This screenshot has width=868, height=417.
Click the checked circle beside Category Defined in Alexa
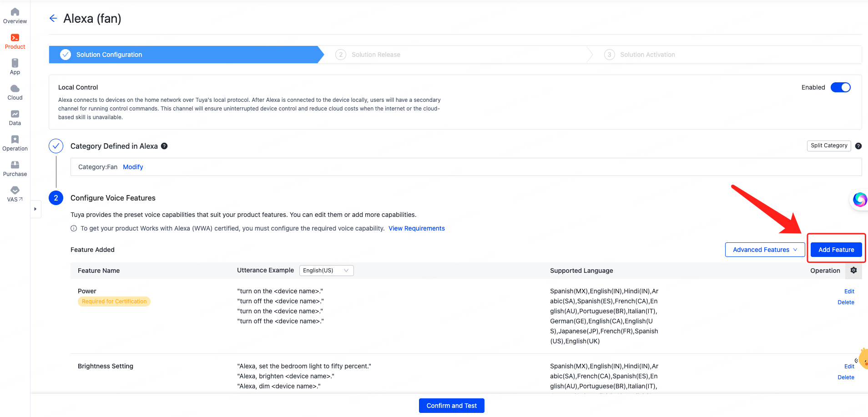pos(56,146)
